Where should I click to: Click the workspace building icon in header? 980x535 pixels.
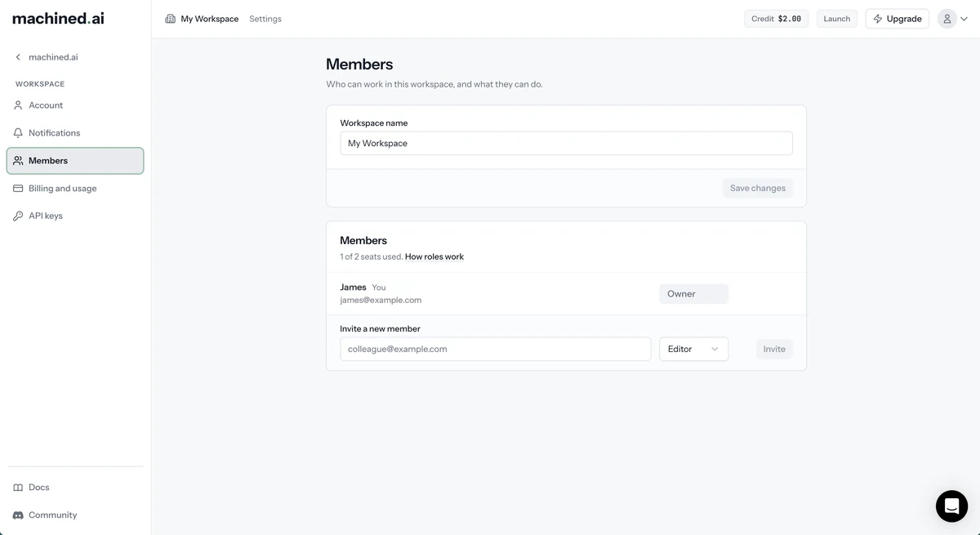point(170,19)
